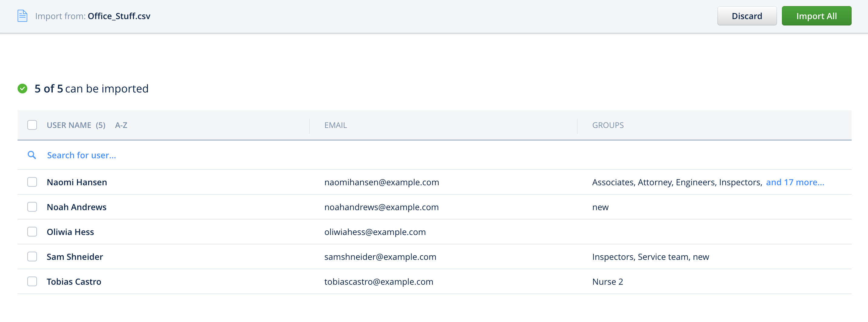The image size is (868, 322).
Task: Click the USER NAME column header
Action: pyautogui.click(x=69, y=125)
